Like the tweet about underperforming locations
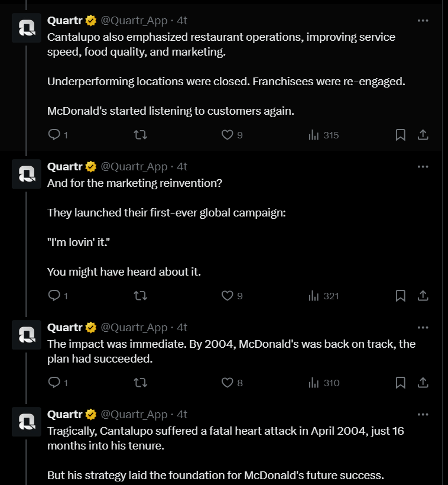The image size is (448, 485). [228, 135]
